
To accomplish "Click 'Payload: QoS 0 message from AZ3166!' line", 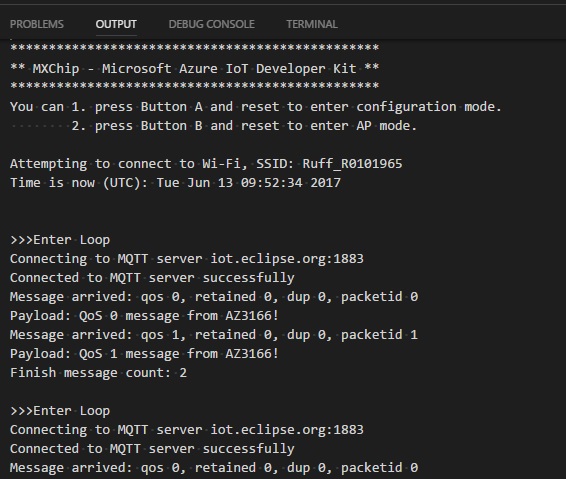I will point(144,316).
